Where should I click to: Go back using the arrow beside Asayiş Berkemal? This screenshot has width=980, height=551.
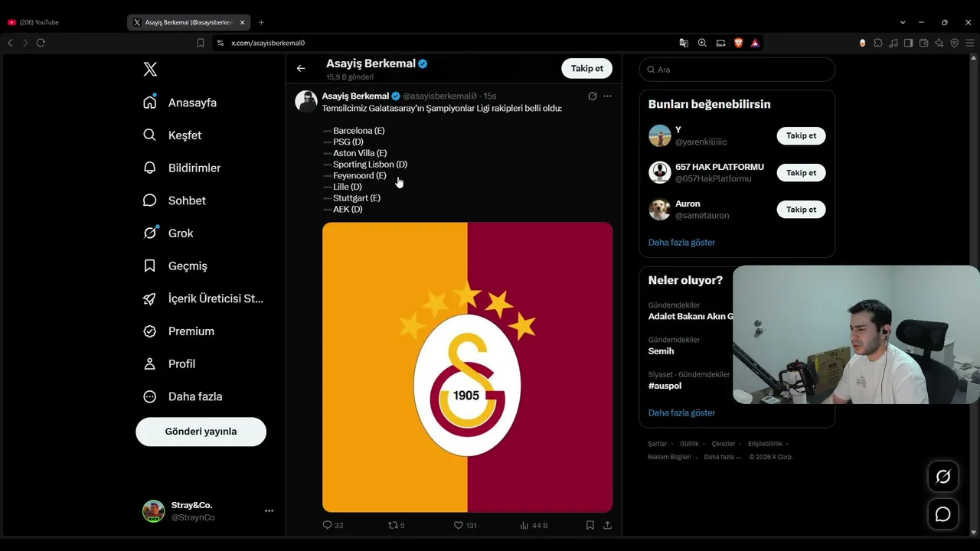[x=301, y=68]
